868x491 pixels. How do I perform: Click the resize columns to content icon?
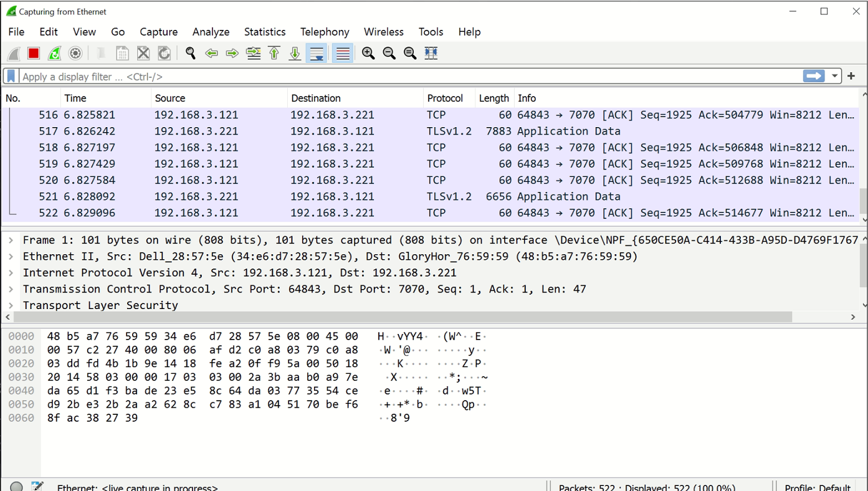point(431,54)
